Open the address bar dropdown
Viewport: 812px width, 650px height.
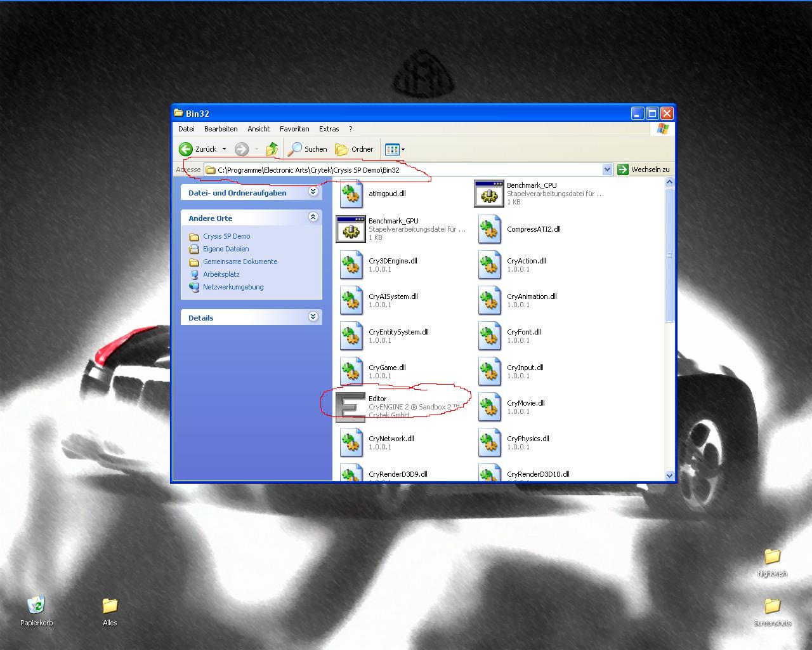tap(607, 169)
